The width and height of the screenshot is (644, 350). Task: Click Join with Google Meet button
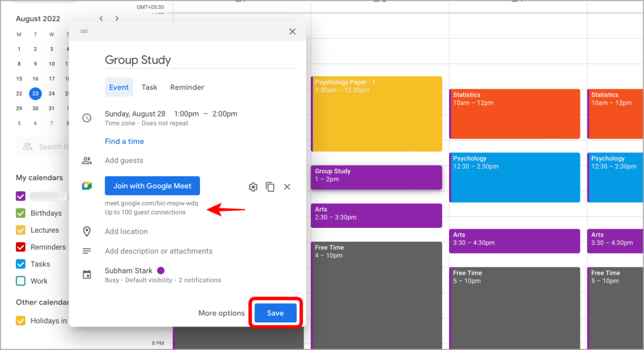[152, 186]
